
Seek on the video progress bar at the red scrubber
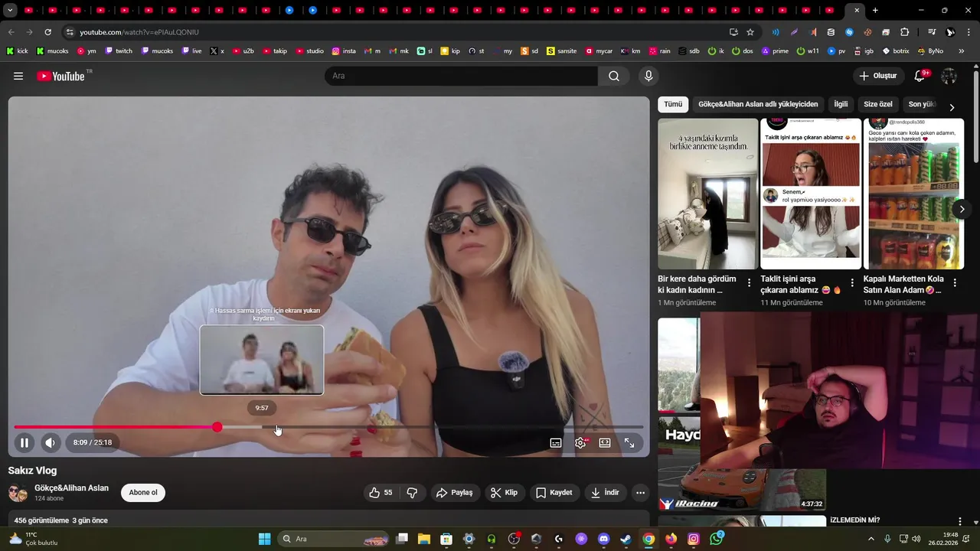(x=217, y=427)
